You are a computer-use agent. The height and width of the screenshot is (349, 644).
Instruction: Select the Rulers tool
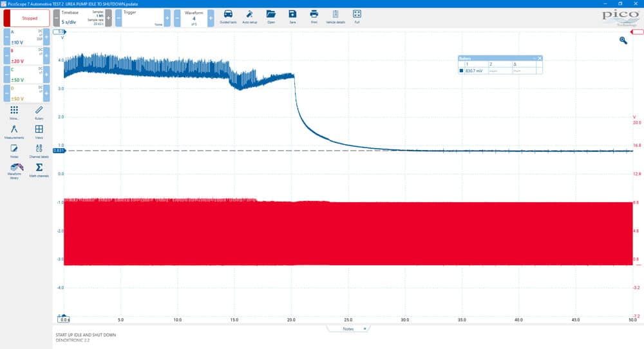pyautogui.click(x=39, y=113)
